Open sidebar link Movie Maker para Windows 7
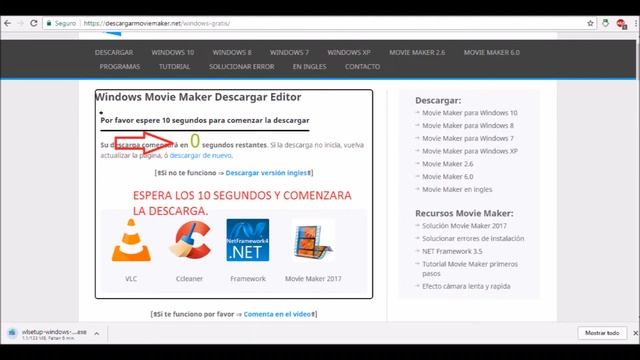The height and width of the screenshot is (360, 640). coord(468,138)
